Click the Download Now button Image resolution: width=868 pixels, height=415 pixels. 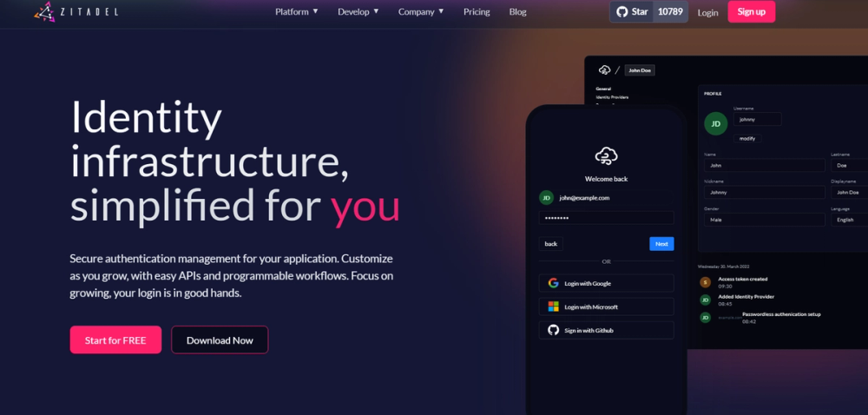[220, 339]
